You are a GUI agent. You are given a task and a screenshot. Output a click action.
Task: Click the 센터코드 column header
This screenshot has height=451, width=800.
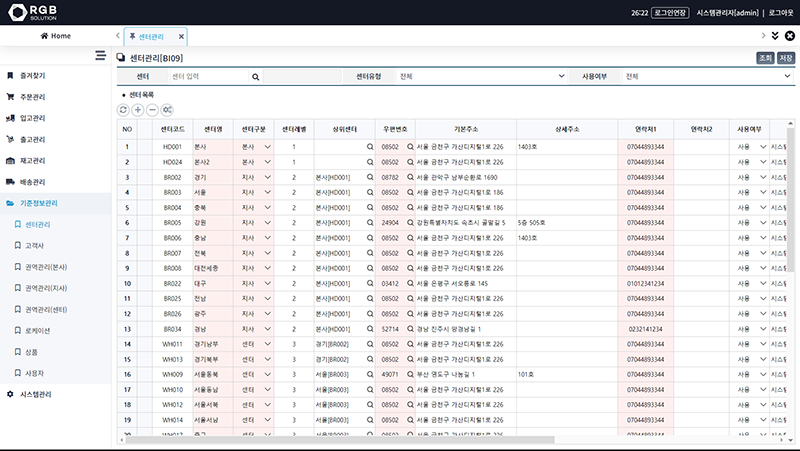(172, 130)
